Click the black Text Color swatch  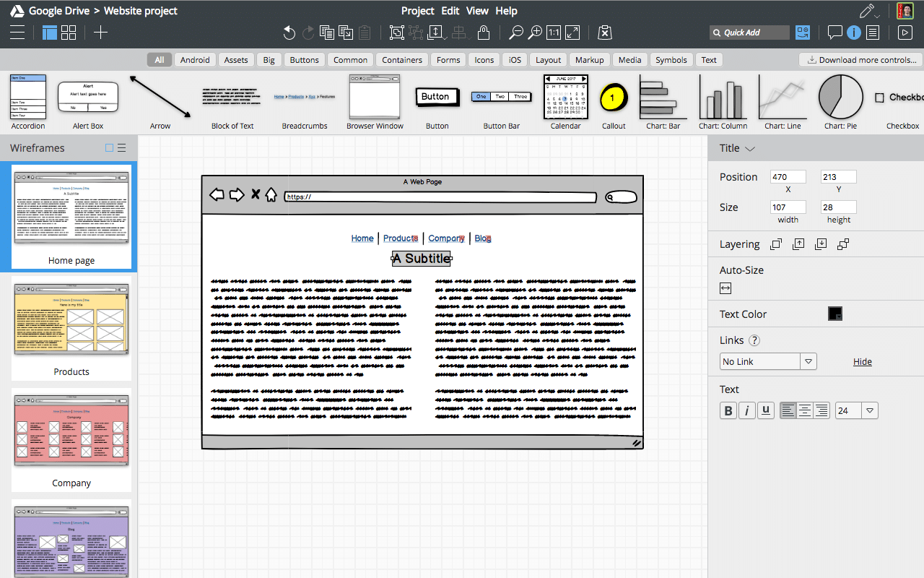point(834,314)
